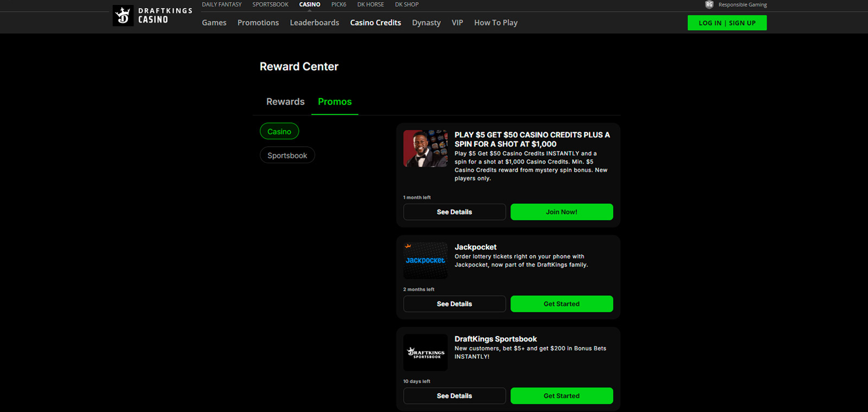The image size is (868, 412).
Task: Click the '10 days left' label
Action: (417, 382)
